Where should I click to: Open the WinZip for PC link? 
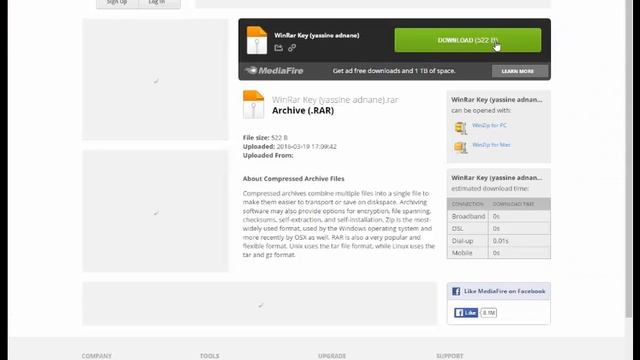[x=489, y=125]
